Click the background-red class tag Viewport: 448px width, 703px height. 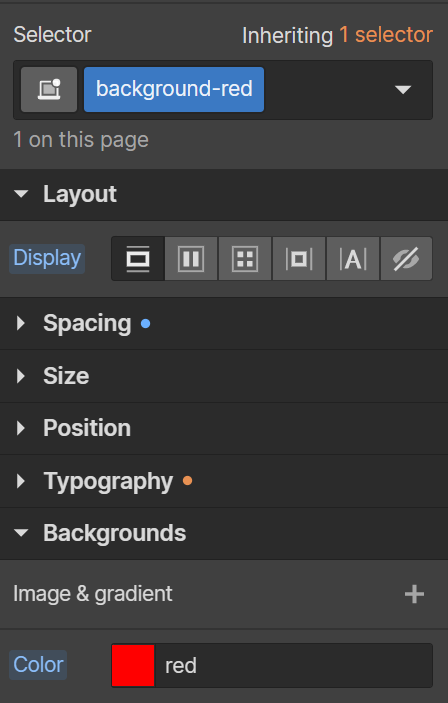click(x=174, y=89)
